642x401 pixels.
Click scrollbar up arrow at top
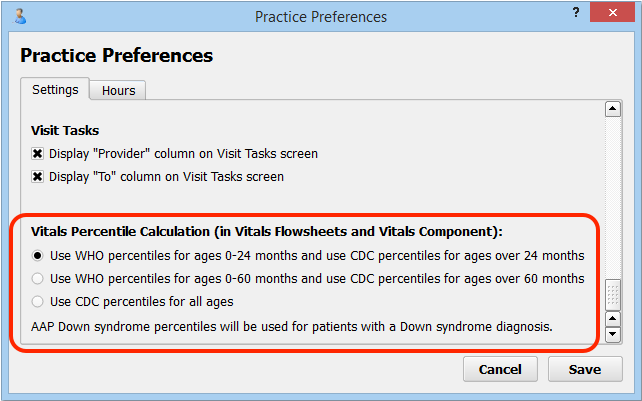pos(613,109)
